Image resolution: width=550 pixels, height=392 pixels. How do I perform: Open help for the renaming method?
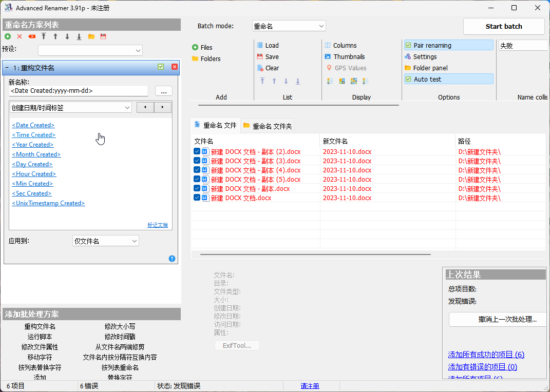172,259
